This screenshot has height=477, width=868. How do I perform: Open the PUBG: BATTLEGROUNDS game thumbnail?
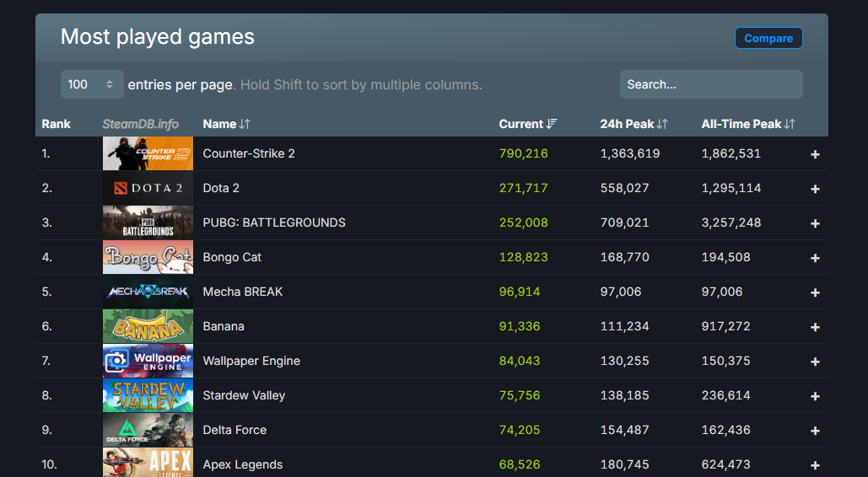[x=148, y=222]
